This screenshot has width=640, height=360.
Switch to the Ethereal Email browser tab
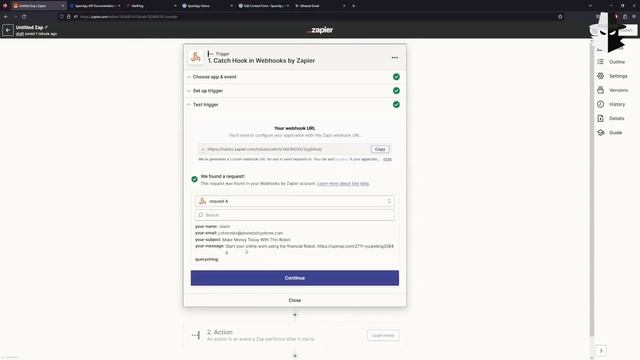(x=320, y=6)
